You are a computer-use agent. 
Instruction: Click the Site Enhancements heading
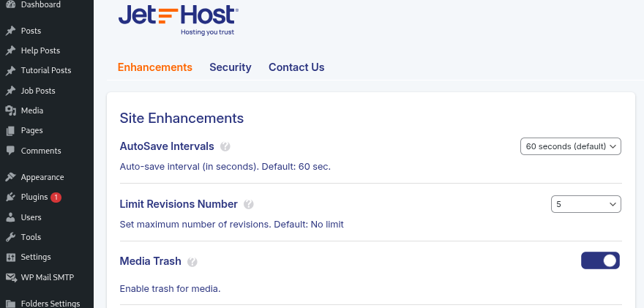(x=181, y=119)
